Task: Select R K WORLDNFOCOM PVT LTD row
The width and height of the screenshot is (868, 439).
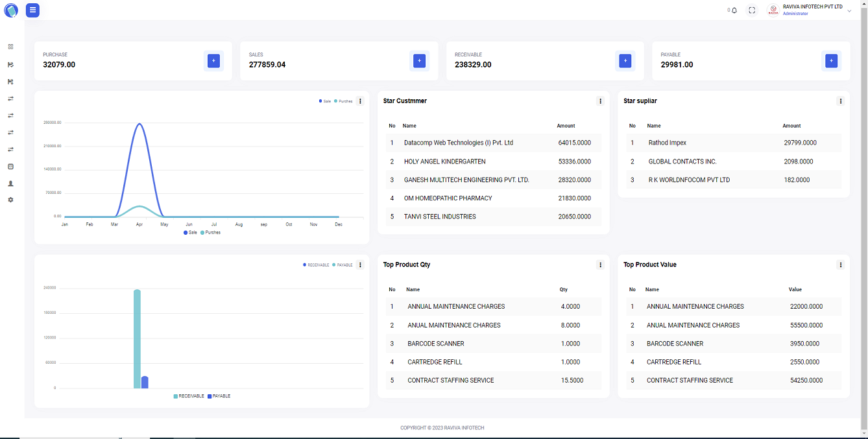Action: (734, 180)
